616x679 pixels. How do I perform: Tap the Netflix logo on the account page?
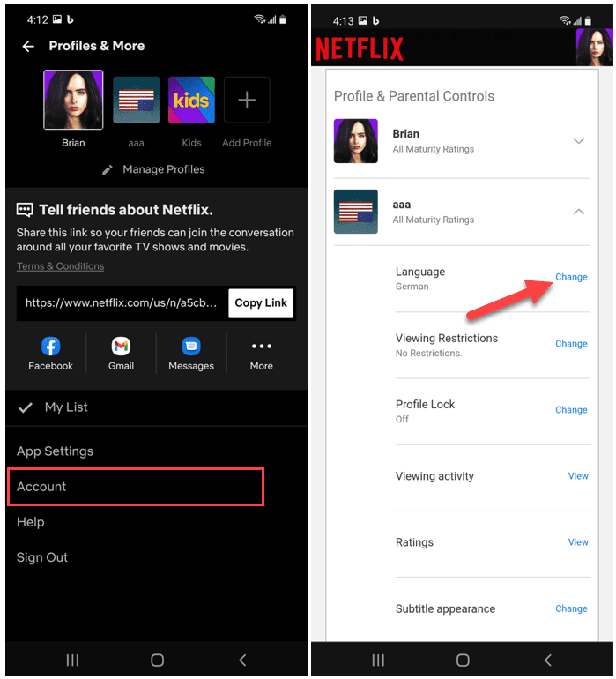pyautogui.click(x=360, y=48)
